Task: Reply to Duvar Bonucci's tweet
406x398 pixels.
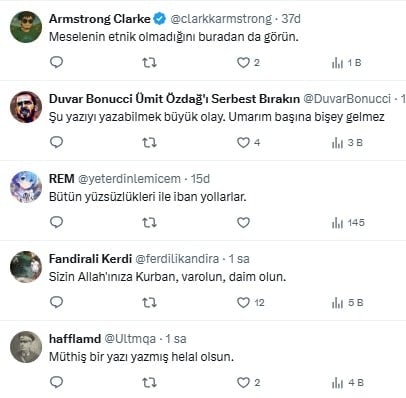Action: 56,142
